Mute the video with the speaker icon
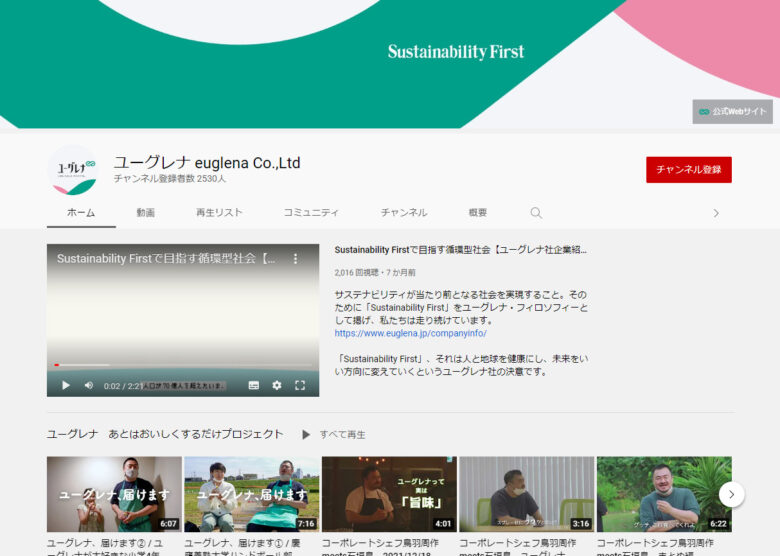 tap(89, 385)
